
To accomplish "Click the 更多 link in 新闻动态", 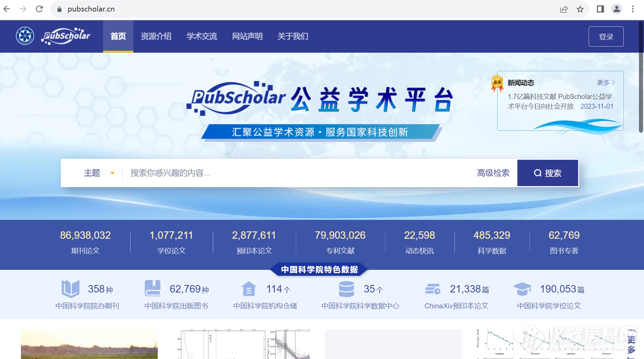I will coord(606,83).
